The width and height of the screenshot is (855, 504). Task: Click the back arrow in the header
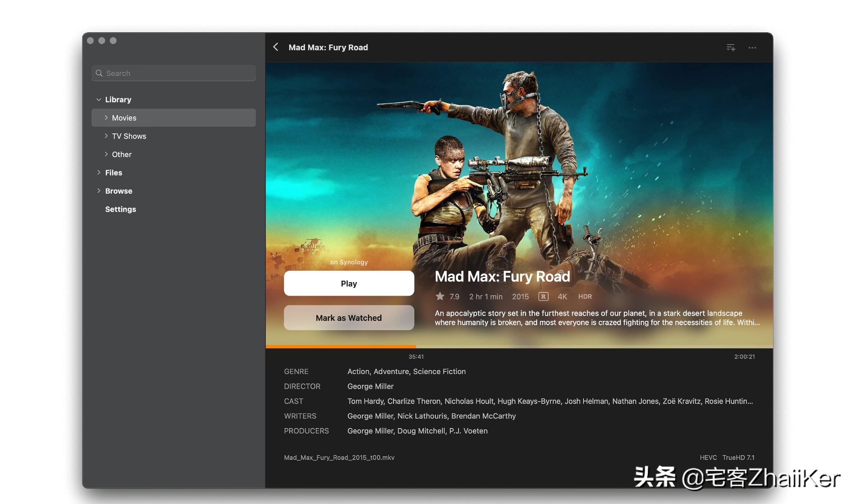(x=276, y=47)
